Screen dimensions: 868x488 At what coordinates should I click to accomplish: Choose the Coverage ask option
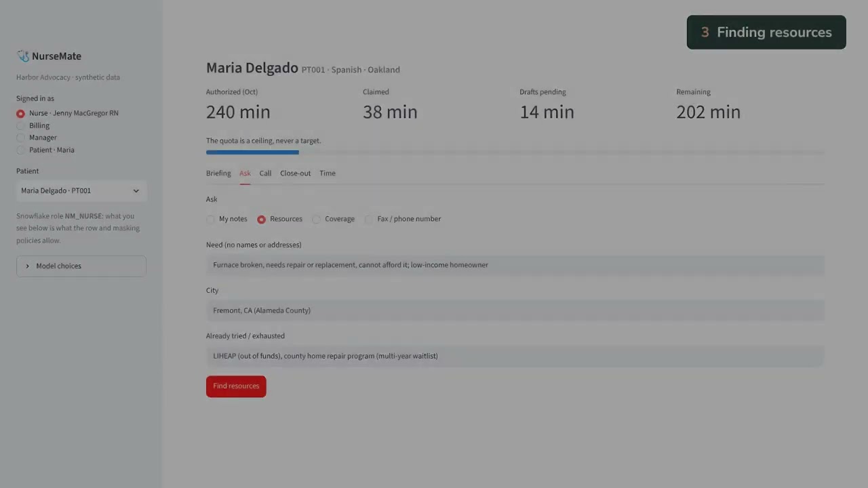(333, 219)
